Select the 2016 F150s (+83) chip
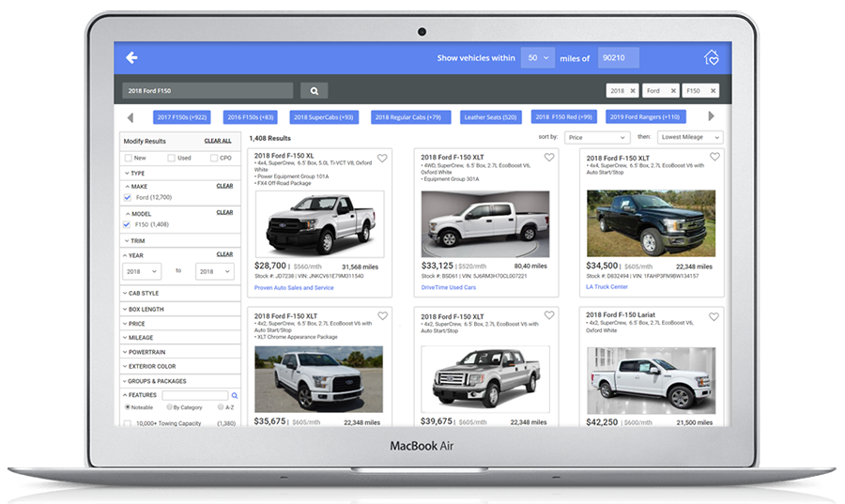This screenshot has width=845, height=504. 250,117
